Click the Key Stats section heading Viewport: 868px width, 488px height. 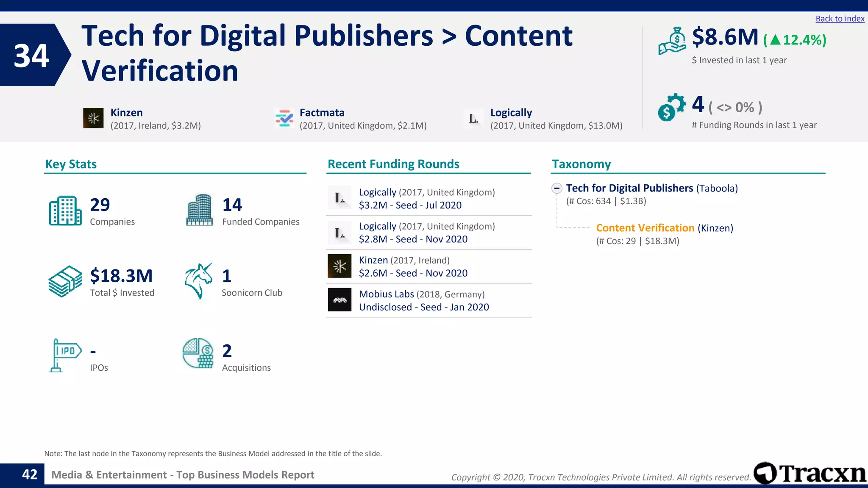tap(71, 164)
